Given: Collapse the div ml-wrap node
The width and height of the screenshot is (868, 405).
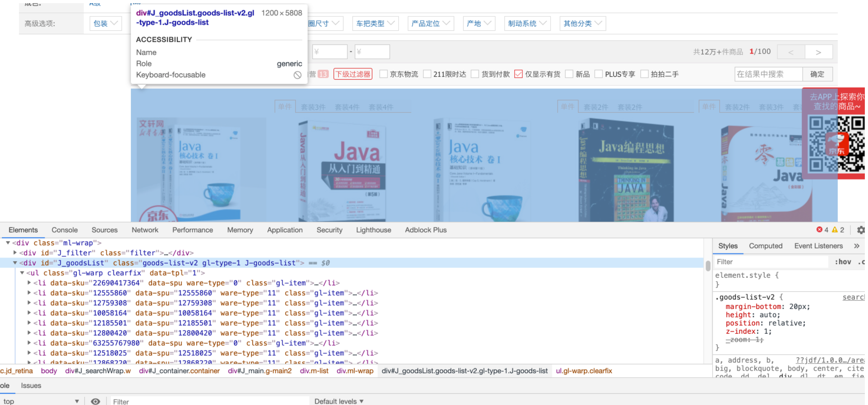Looking at the screenshot, I should (8, 243).
